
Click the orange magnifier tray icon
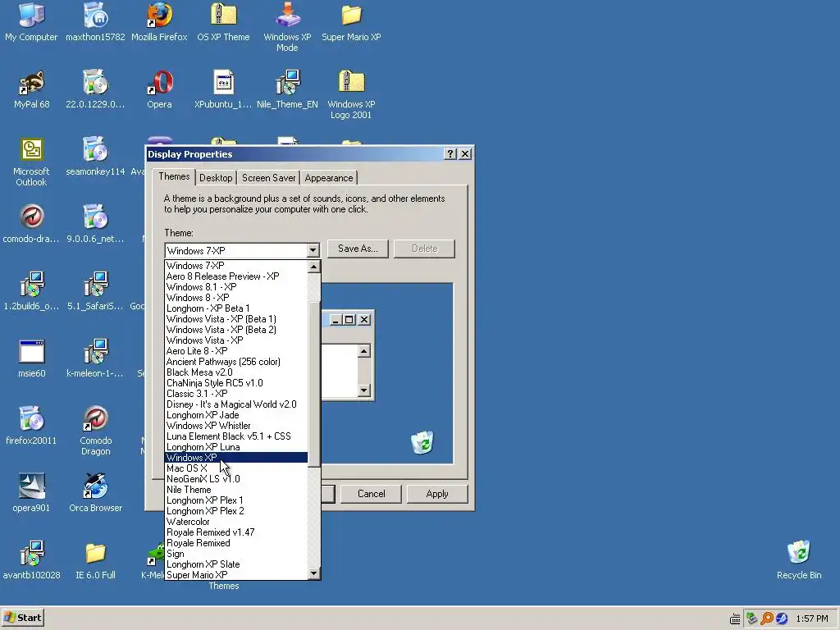tap(767, 619)
